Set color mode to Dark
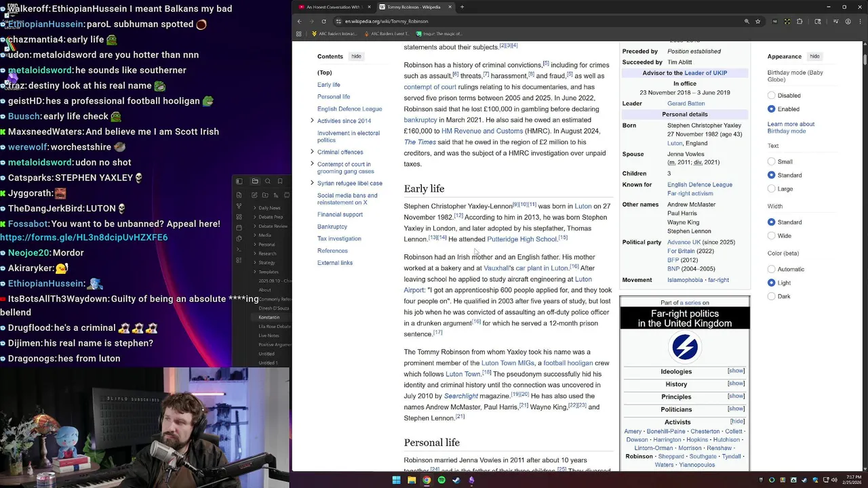This screenshot has width=868, height=488. pos(771,296)
